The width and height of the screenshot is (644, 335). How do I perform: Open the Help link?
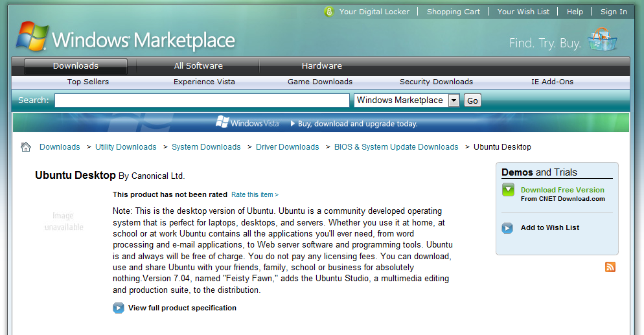pyautogui.click(x=575, y=12)
